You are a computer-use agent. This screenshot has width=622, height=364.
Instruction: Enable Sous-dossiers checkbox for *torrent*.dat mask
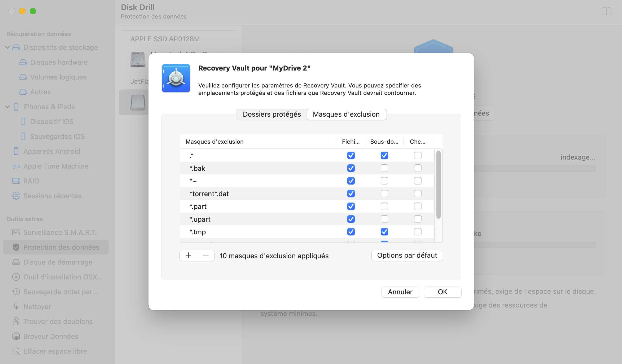(384, 194)
